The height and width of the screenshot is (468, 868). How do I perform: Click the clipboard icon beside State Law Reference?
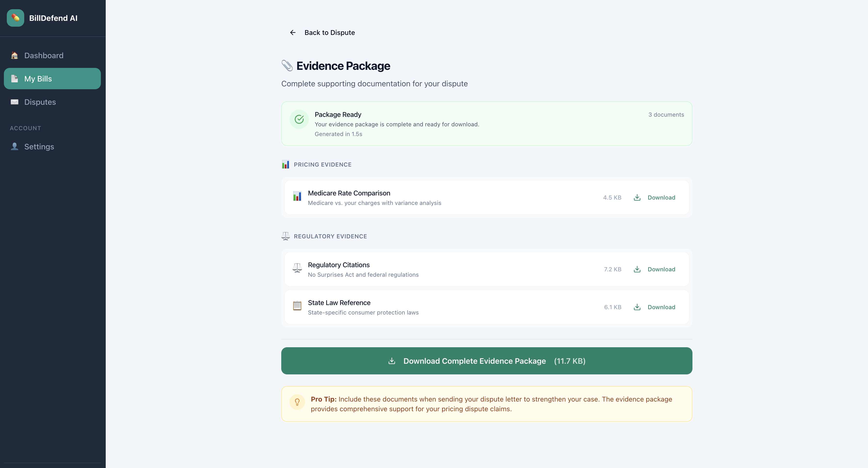click(297, 307)
